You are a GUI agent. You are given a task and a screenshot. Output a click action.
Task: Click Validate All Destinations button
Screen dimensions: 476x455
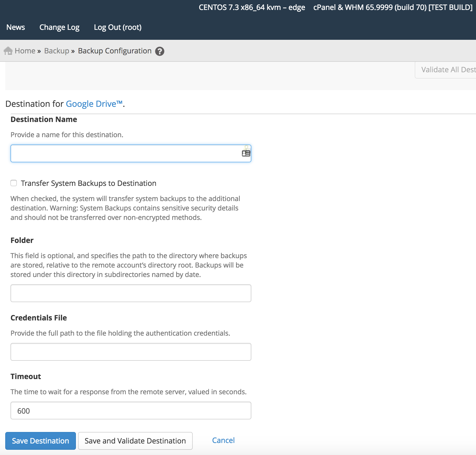[x=446, y=70]
